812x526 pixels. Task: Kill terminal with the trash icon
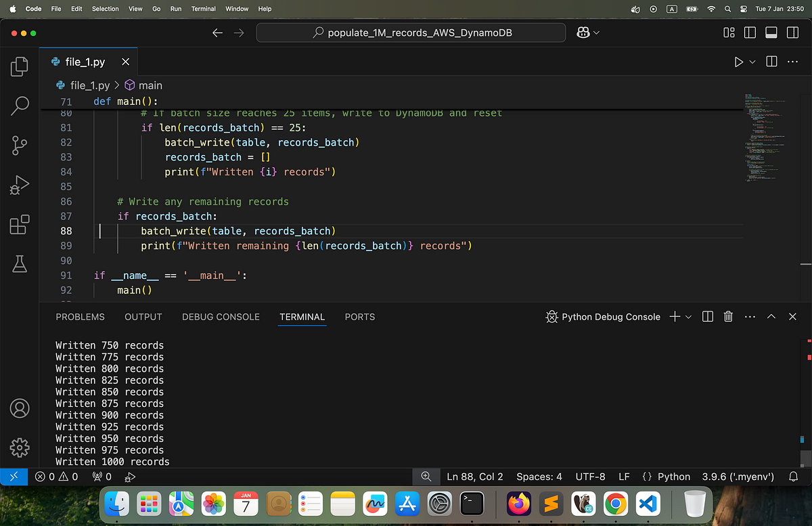click(x=728, y=316)
